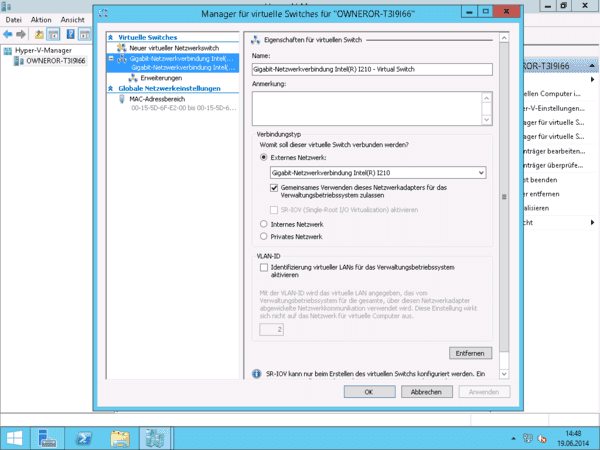Image resolution: width=600 pixels, height=450 pixels.
Task: Click the Erweiterungen icon
Action: [133, 78]
